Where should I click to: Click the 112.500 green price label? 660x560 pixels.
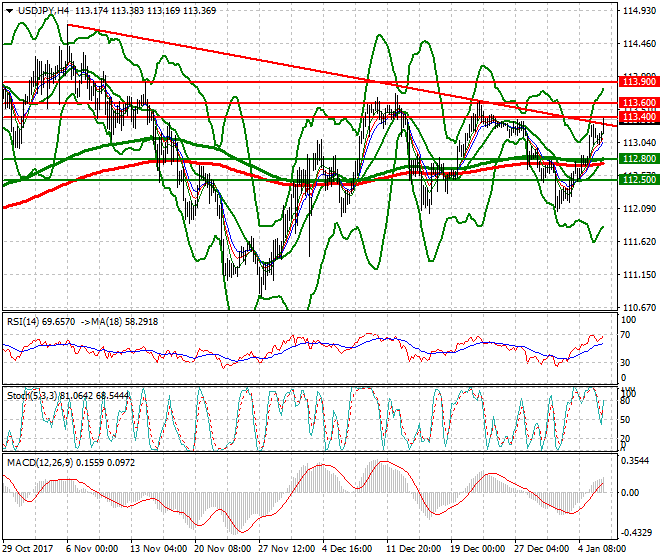click(638, 179)
